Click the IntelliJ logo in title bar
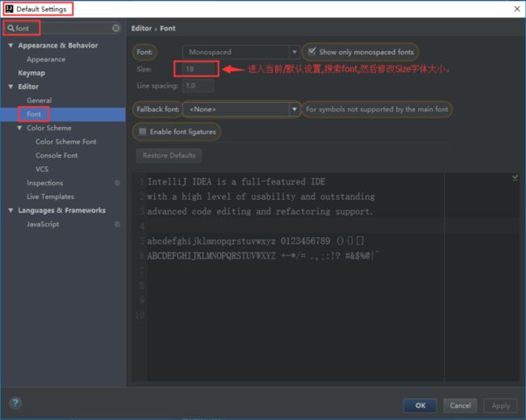Image resolution: width=526 pixels, height=420 pixels. coord(10,9)
